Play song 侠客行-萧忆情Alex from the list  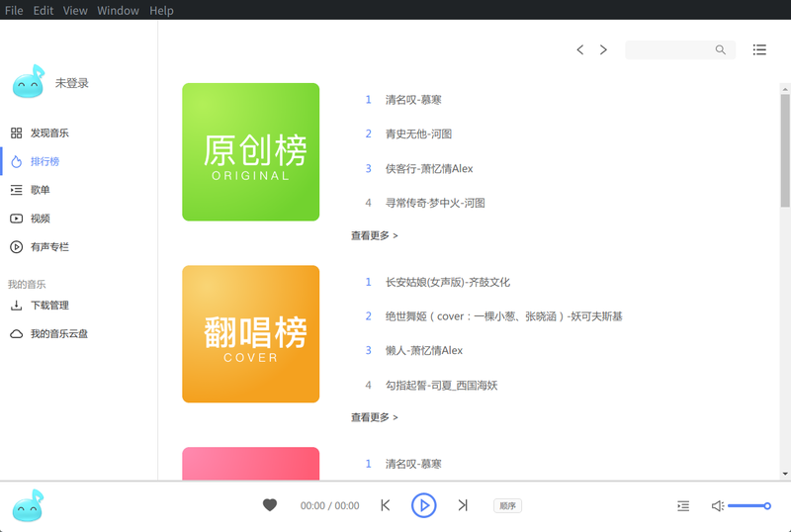[x=429, y=168]
